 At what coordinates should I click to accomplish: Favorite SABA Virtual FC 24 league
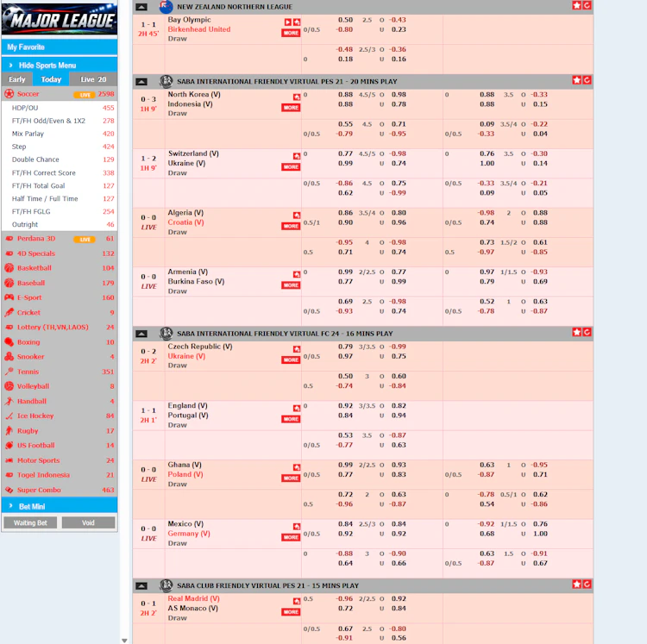click(x=577, y=332)
